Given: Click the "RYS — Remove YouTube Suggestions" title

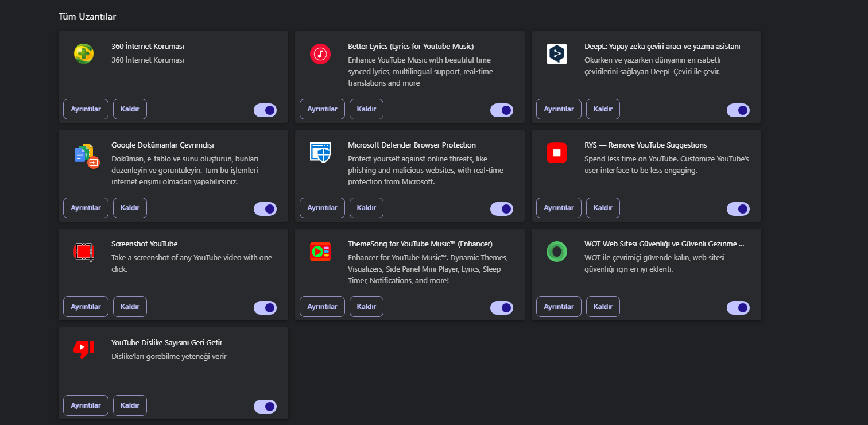Looking at the screenshot, I should 645,145.
